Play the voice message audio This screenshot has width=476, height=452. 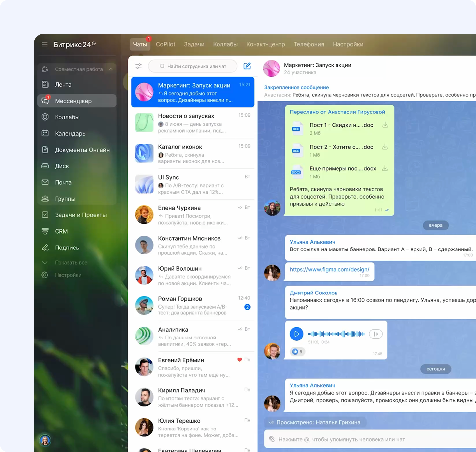tap(297, 334)
